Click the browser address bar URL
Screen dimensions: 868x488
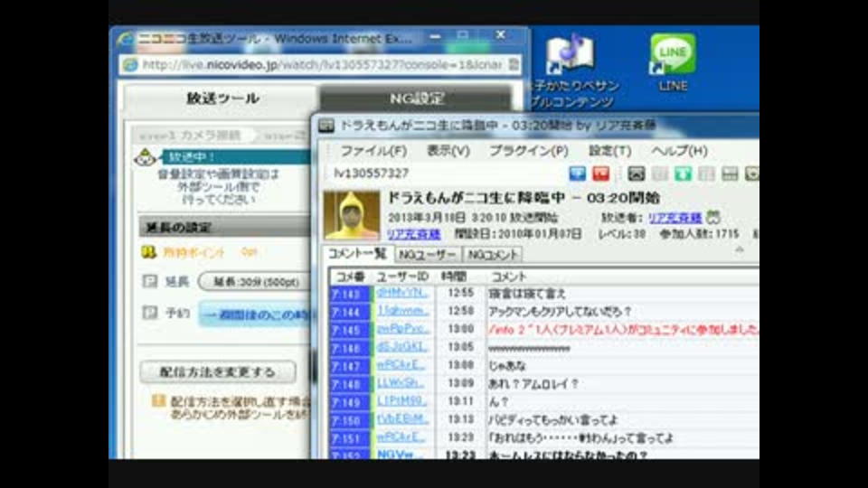(322, 65)
